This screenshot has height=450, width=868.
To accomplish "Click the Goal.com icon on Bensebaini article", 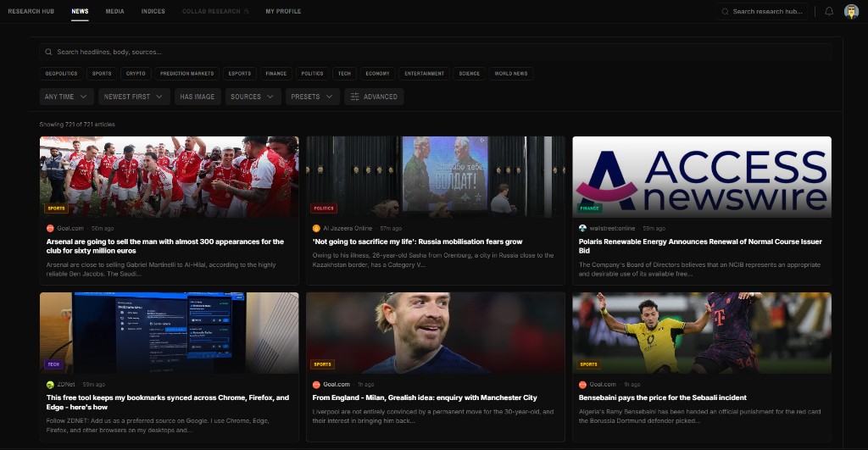I will [582, 384].
